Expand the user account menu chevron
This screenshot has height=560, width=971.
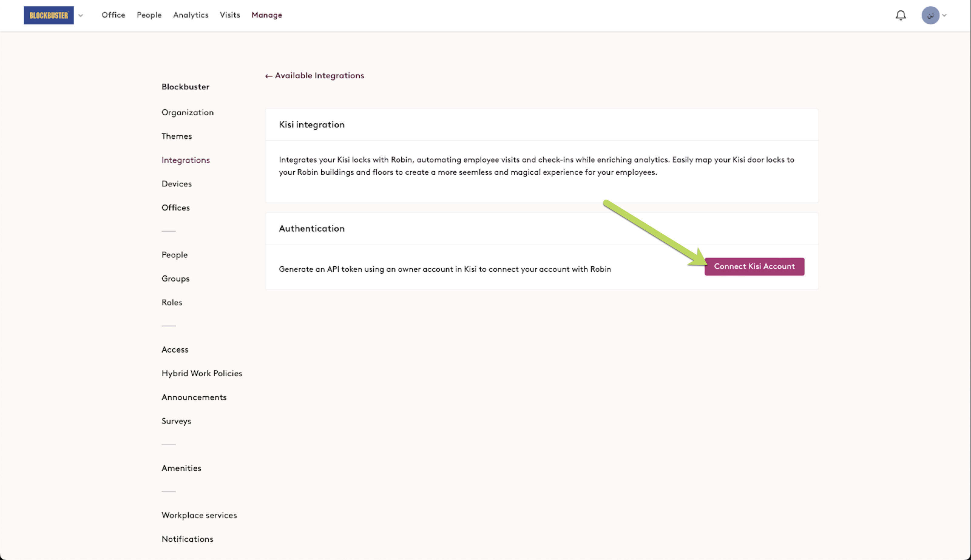click(944, 15)
